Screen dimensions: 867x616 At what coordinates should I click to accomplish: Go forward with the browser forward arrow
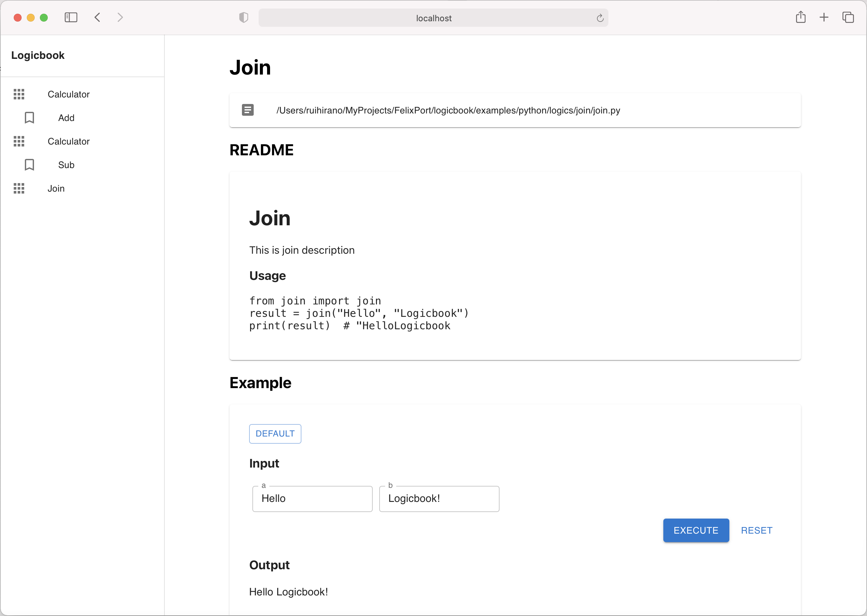point(120,17)
